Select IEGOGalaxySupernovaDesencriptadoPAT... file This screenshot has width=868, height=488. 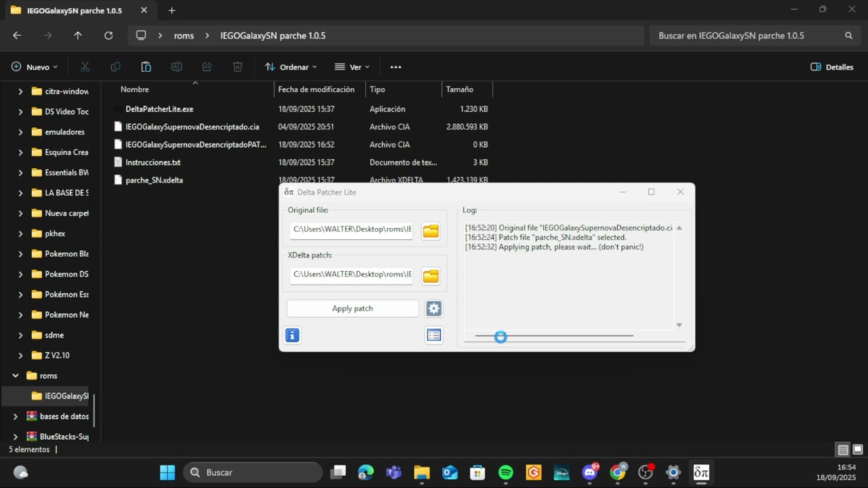[x=196, y=144]
